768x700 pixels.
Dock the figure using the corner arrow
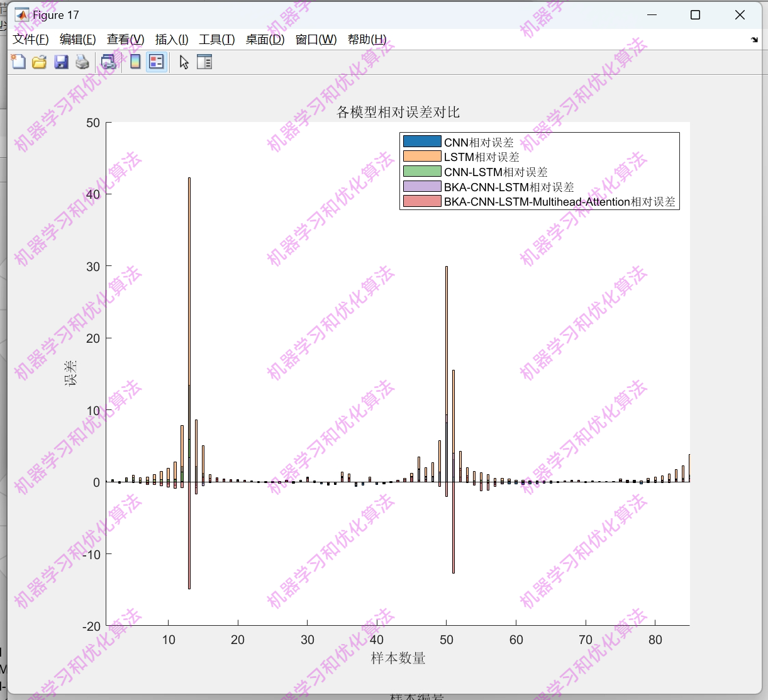(754, 40)
